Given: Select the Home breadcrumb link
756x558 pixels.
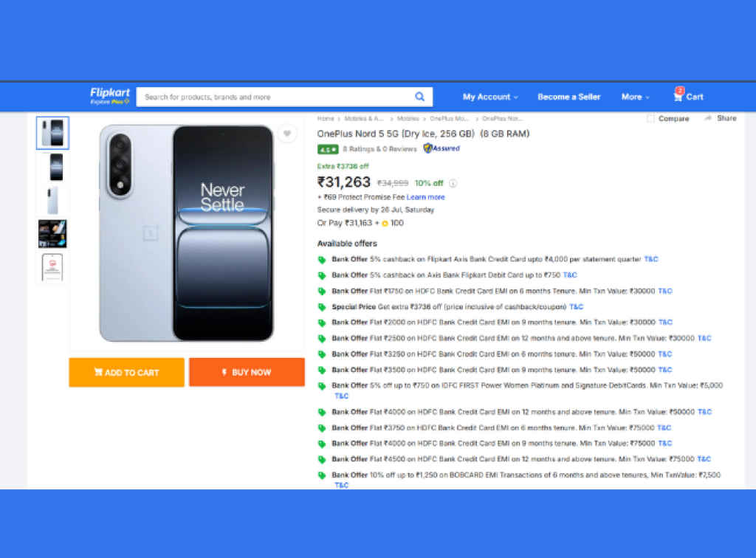Looking at the screenshot, I should tap(325, 118).
